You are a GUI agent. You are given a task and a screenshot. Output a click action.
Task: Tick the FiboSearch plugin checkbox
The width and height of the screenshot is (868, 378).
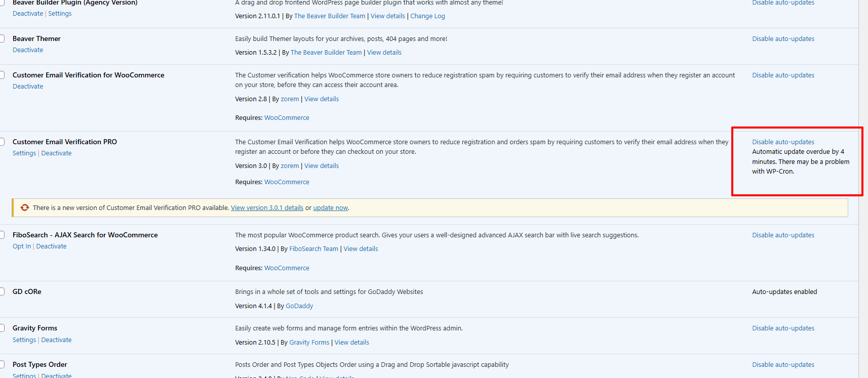pos(2,235)
